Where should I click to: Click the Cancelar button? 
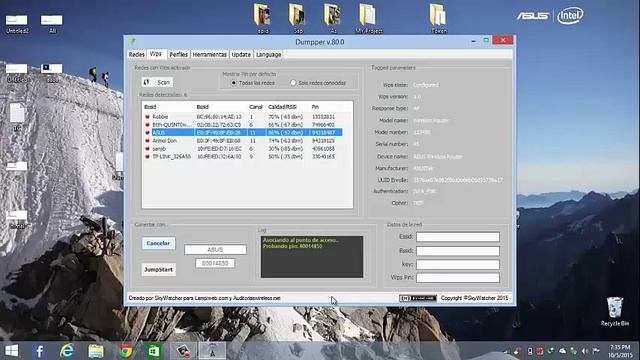(158, 243)
